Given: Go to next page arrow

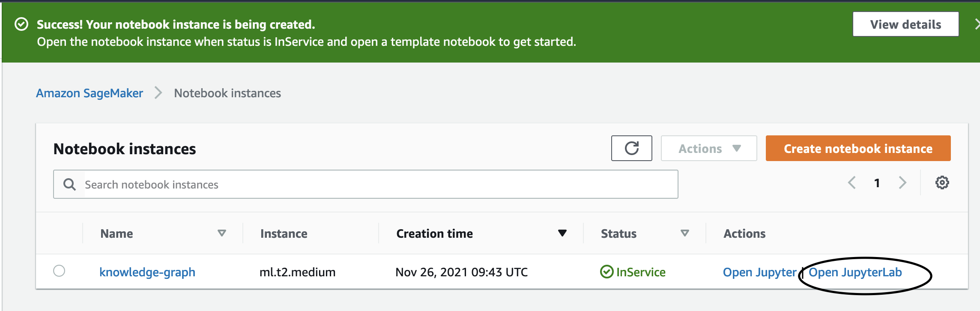Looking at the screenshot, I should [x=902, y=183].
